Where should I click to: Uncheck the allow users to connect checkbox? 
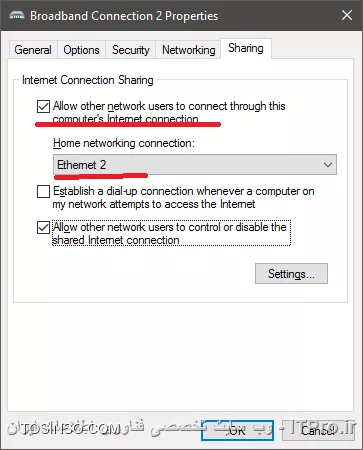coord(43,107)
